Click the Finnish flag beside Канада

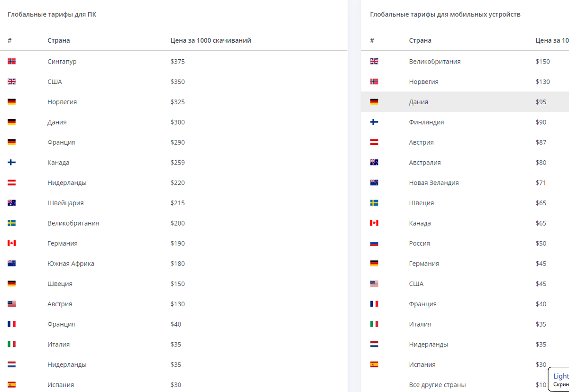coord(12,163)
